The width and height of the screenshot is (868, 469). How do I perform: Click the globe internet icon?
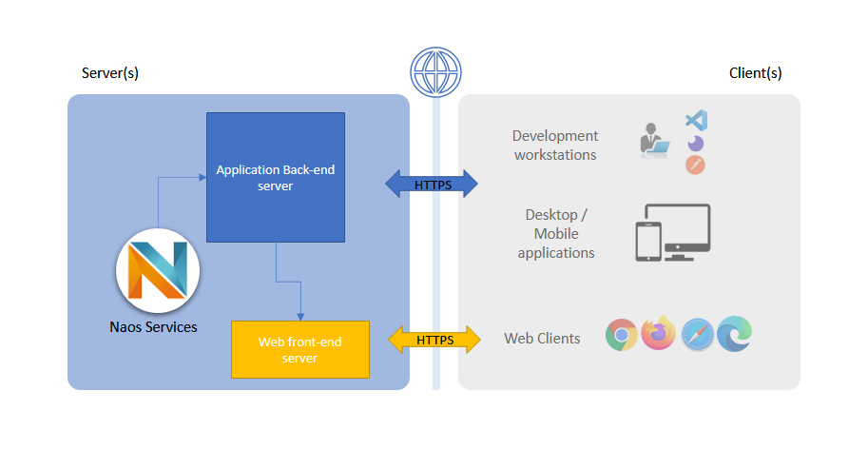(435, 72)
